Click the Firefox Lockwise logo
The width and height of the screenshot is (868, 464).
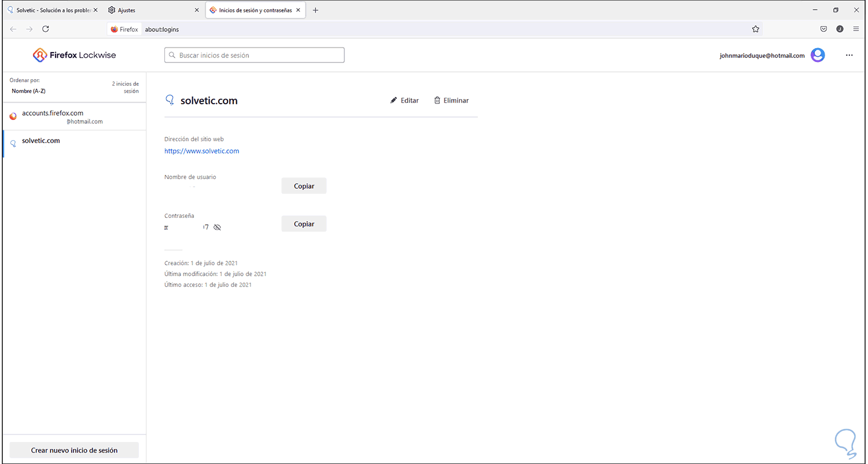[75, 55]
